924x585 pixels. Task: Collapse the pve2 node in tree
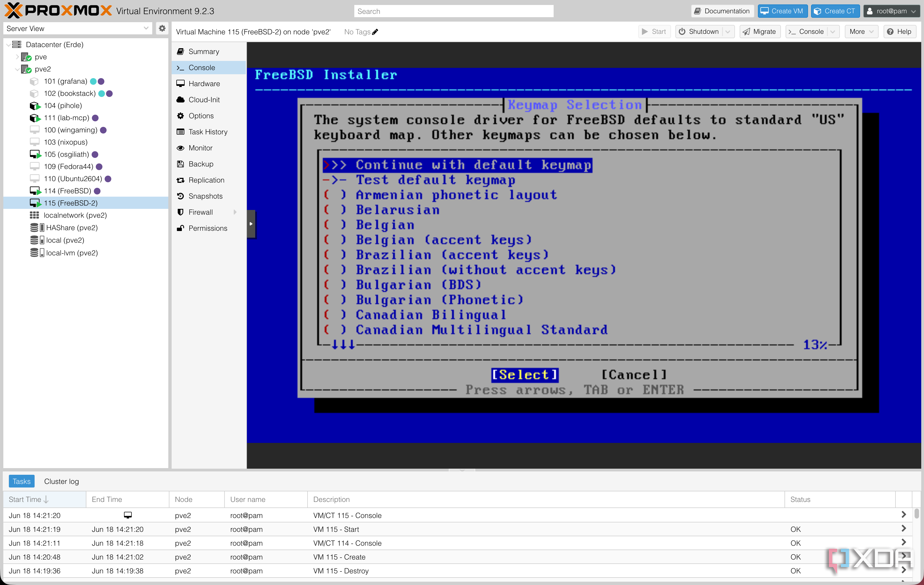(x=17, y=70)
